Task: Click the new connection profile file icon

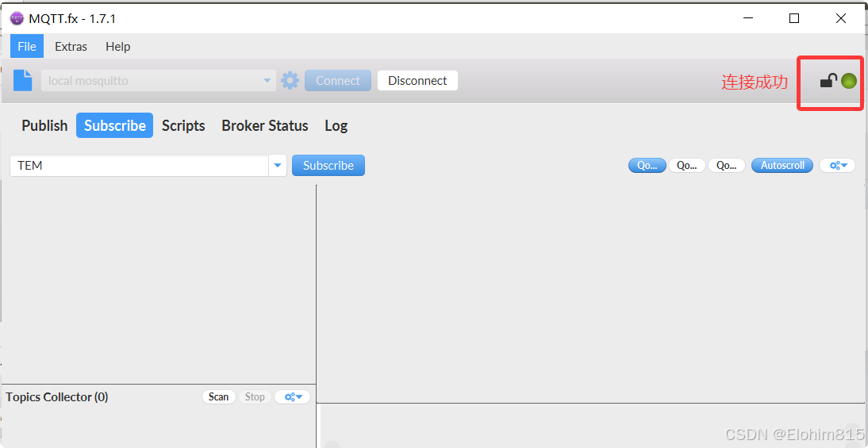Action: coord(23,80)
